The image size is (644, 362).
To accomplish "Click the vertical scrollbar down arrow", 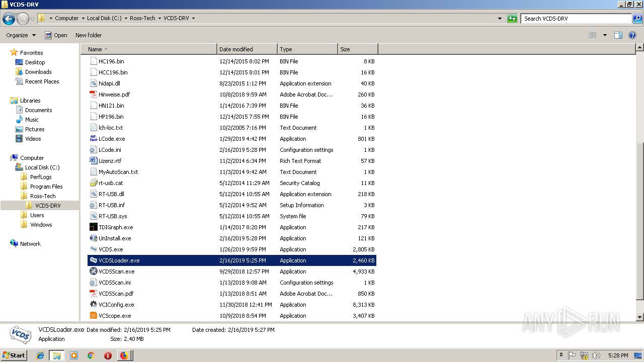I will [640, 317].
